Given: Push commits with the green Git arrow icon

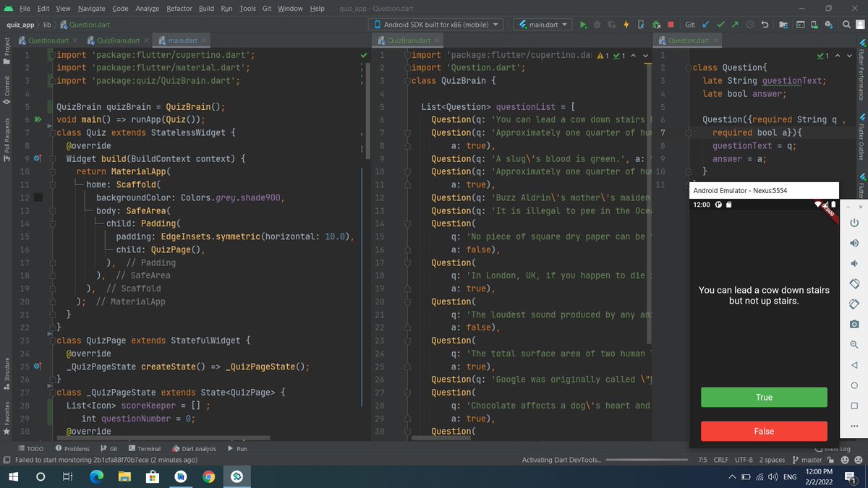Looking at the screenshot, I should [x=734, y=24].
